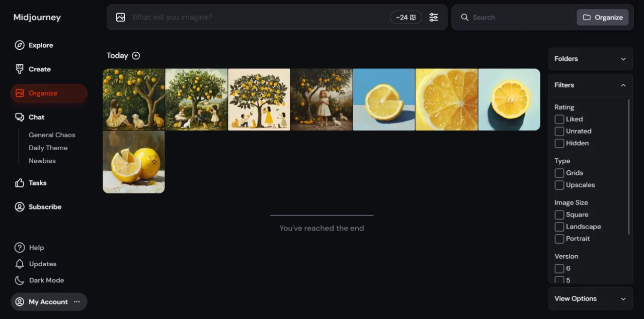Click the Today date heading
Screen dimensions: 644x319
117,56
